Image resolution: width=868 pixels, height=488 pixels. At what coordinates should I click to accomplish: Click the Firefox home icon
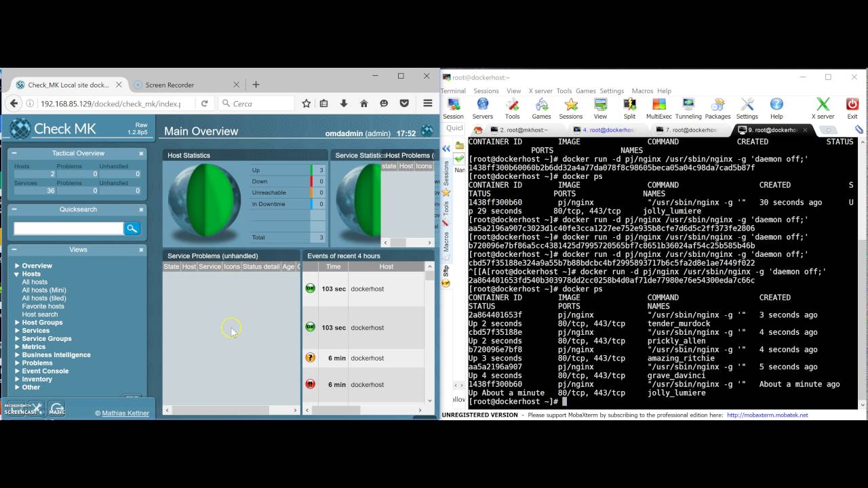coord(363,104)
